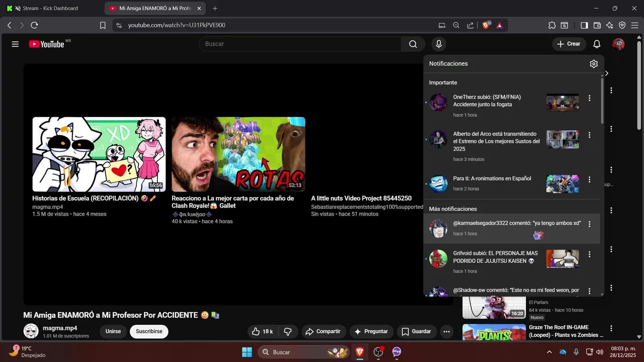The image size is (644, 362).
Task: Click Alberto del Arco notification thumbnail
Action: click(562, 140)
